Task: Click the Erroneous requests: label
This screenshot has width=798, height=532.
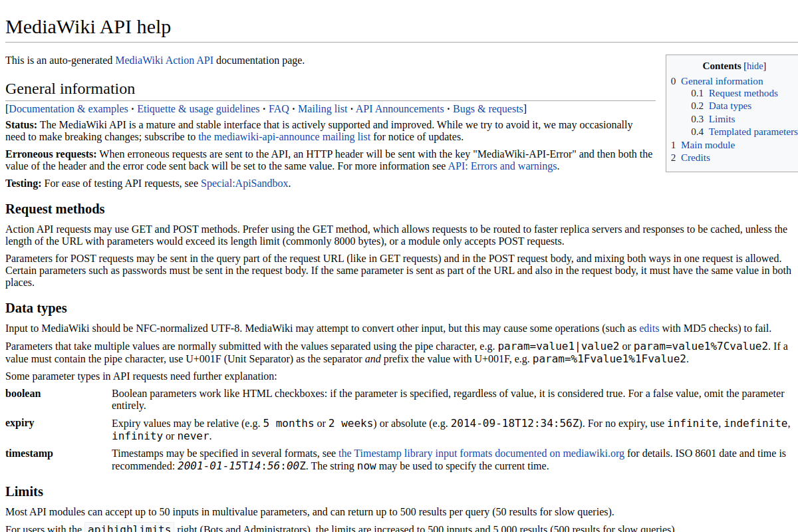Action: click(51, 154)
